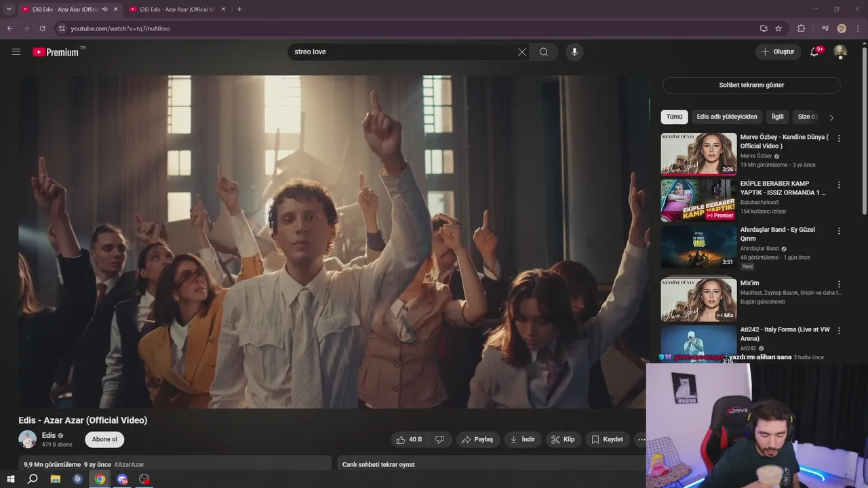Select the Tümü filter chip

pos(674,117)
